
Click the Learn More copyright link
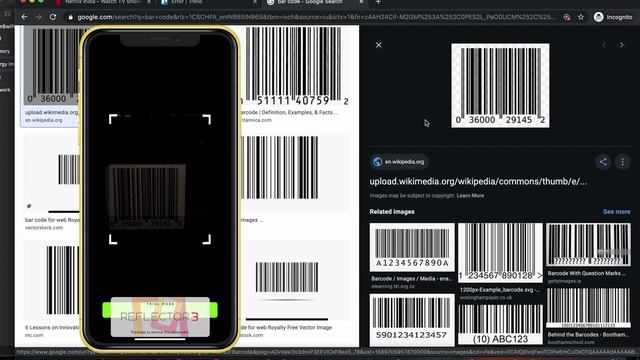pos(470,196)
